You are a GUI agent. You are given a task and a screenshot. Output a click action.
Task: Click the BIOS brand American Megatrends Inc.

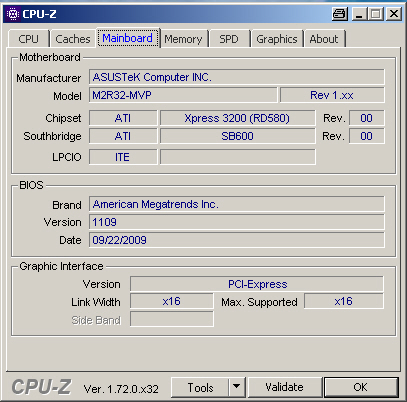[x=237, y=204]
